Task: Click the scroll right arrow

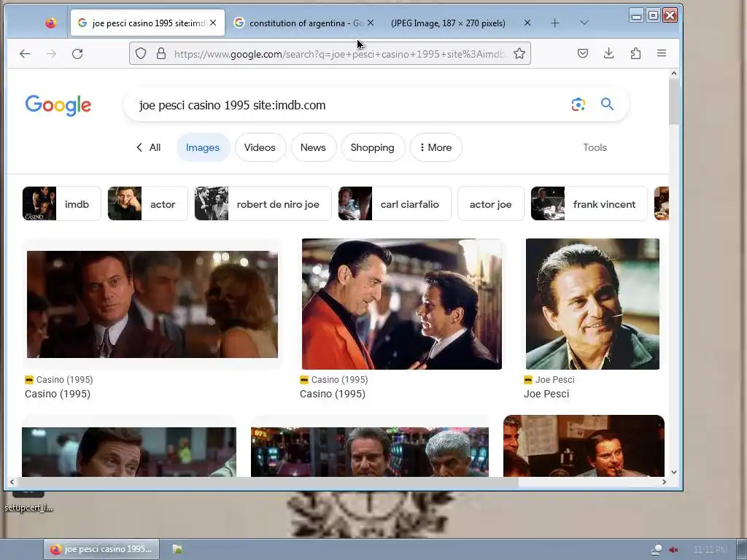Action: coord(664,482)
